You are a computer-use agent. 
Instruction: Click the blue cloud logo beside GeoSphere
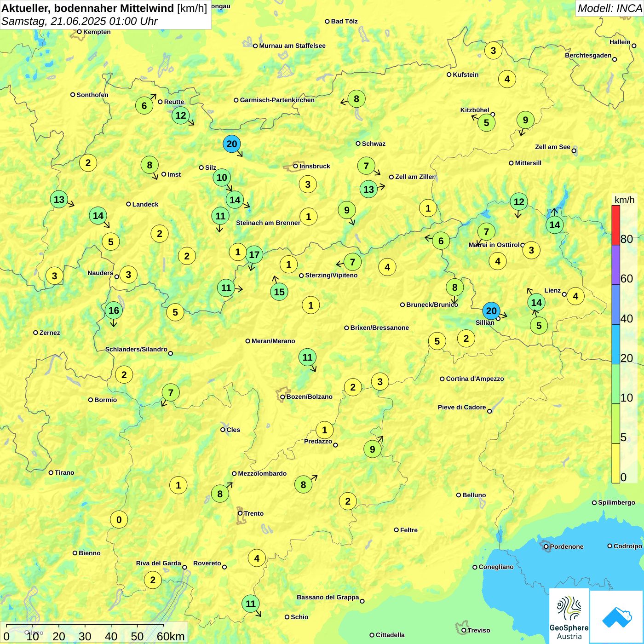(x=617, y=617)
